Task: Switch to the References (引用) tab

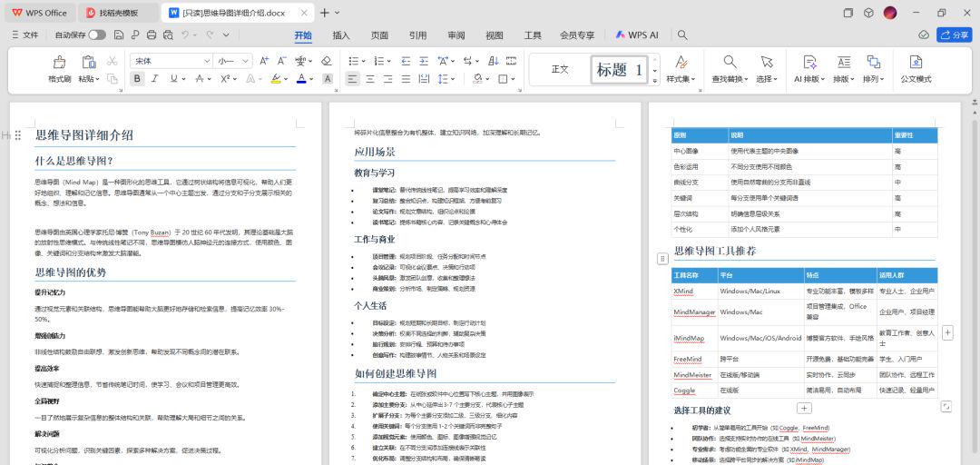Action: tap(418, 35)
